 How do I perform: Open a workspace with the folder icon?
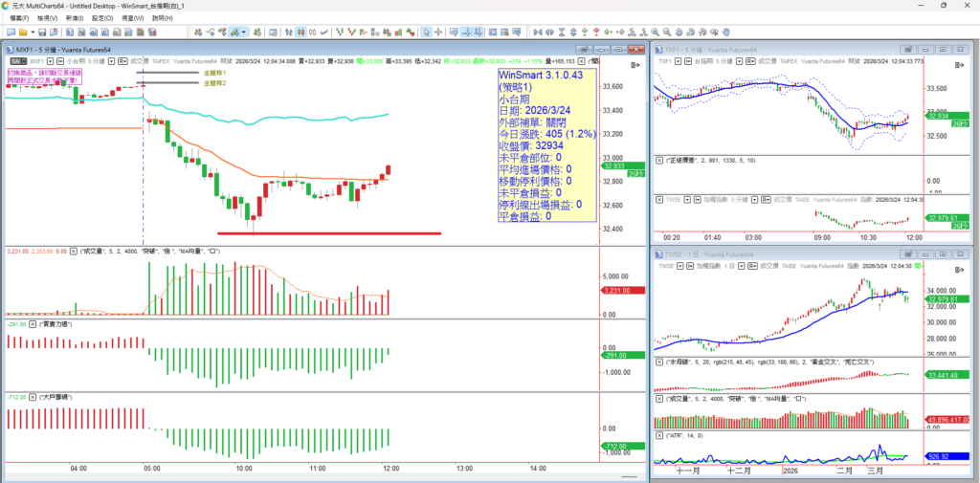(x=23, y=32)
